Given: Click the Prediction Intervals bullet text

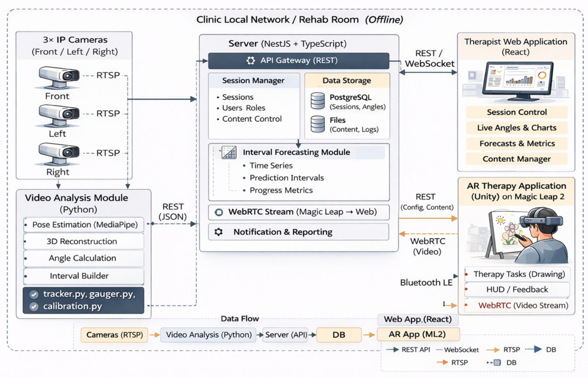Looking at the screenshot, I should (x=287, y=178).
